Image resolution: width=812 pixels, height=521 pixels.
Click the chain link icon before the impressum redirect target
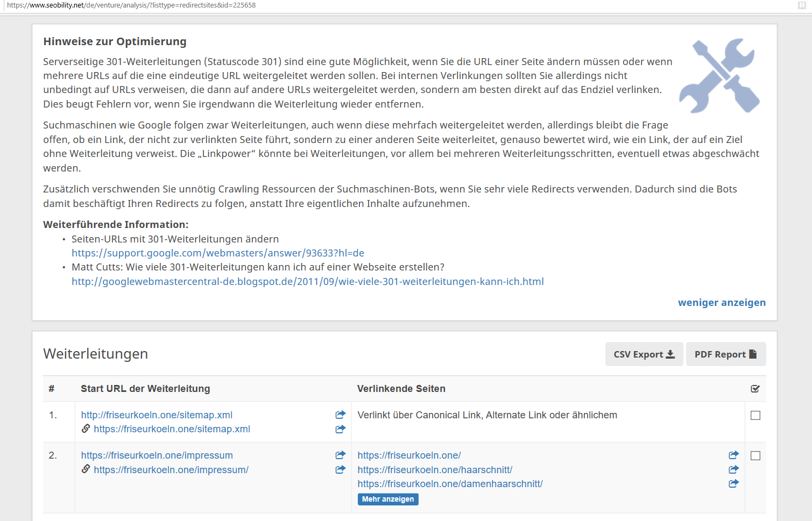click(x=86, y=469)
